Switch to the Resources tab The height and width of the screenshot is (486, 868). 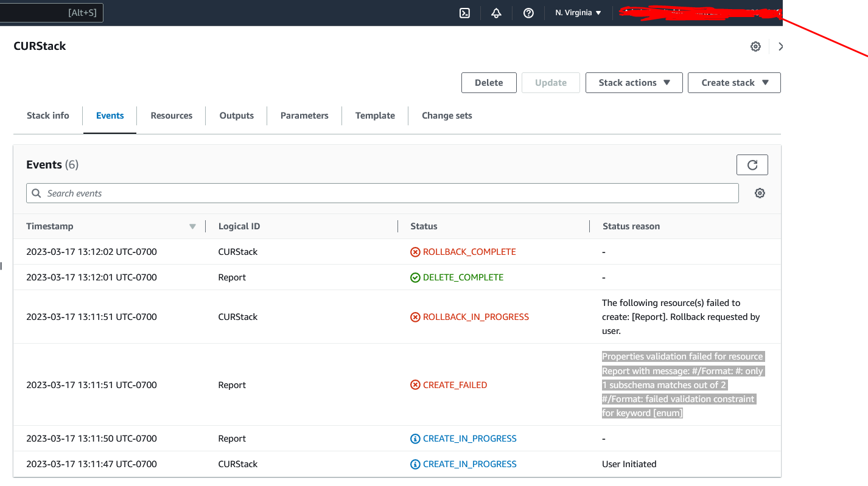pyautogui.click(x=171, y=116)
